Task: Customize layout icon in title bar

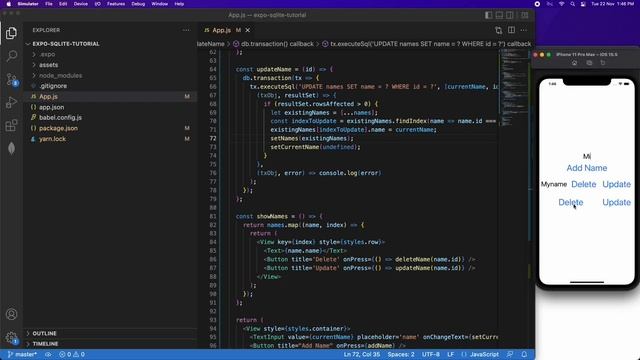Action: [x=524, y=15]
